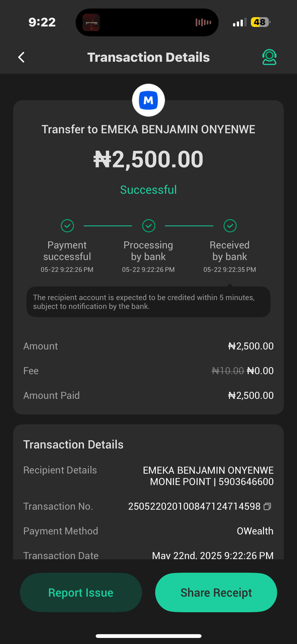Copy the transaction number
This screenshot has width=297, height=644.
coord(267,506)
